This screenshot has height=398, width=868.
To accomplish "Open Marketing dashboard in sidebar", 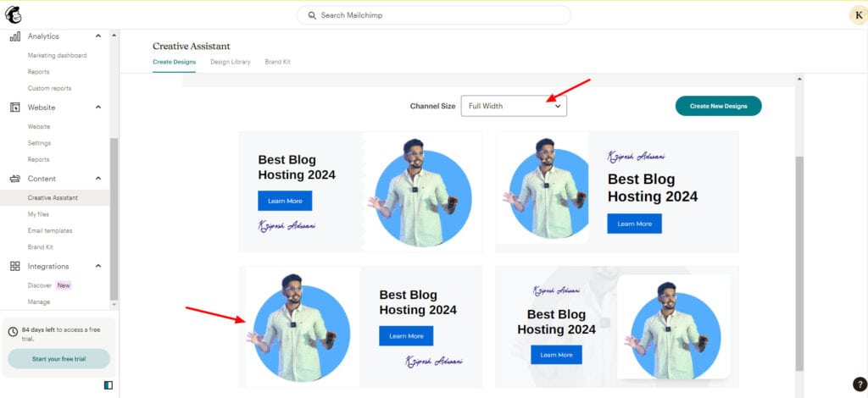I will (x=57, y=55).
